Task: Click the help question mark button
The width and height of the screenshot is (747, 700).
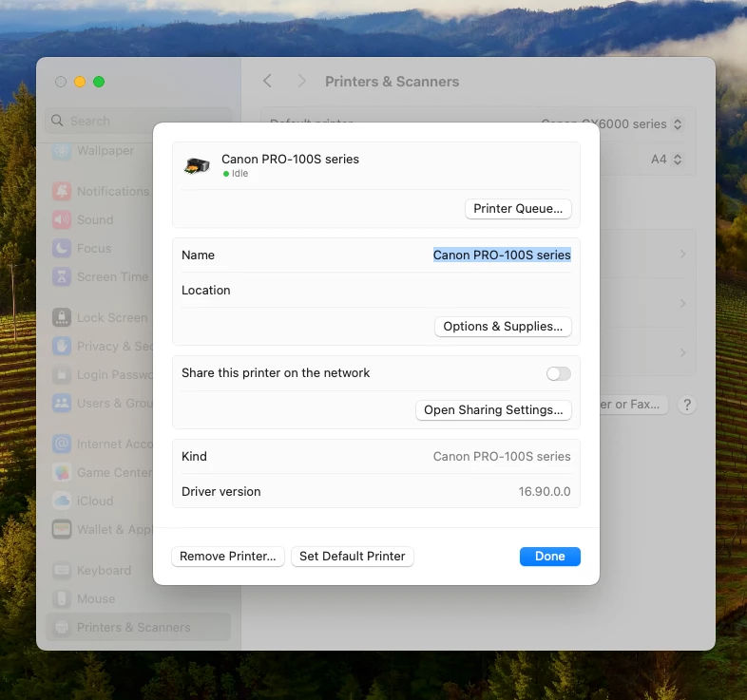Action: coord(687,405)
